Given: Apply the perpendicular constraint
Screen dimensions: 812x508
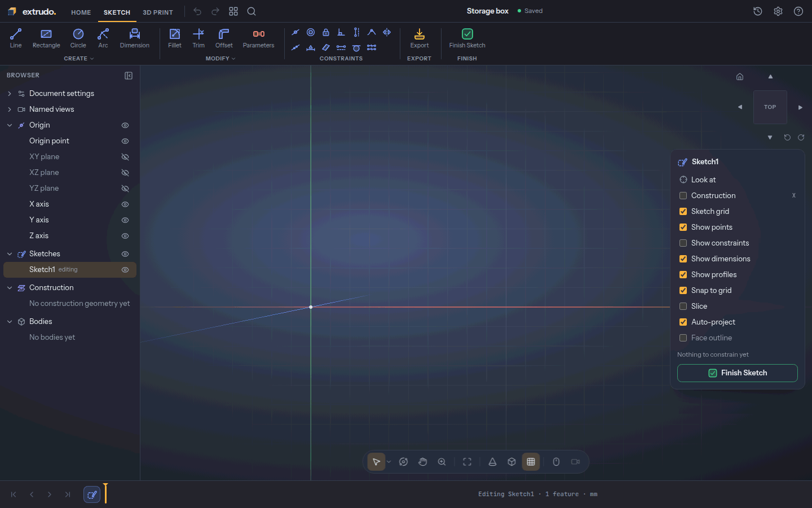Looking at the screenshot, I should (341, 32).
